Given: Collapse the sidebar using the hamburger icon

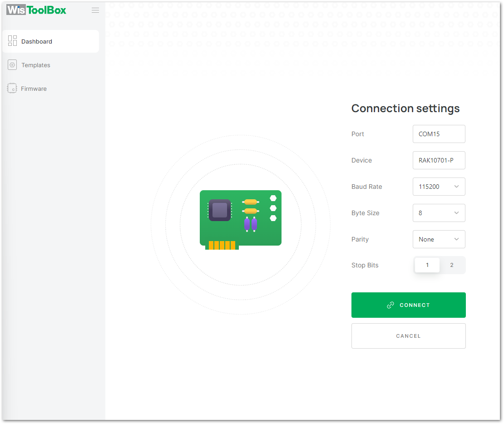Looking at the screenshot, I should tap(95, 10).
